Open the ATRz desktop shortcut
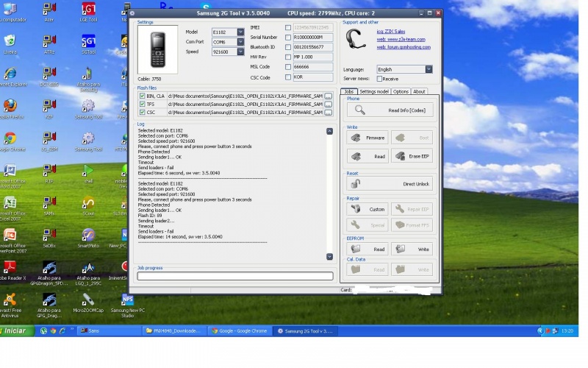The image size is (588, 368). 49,44
